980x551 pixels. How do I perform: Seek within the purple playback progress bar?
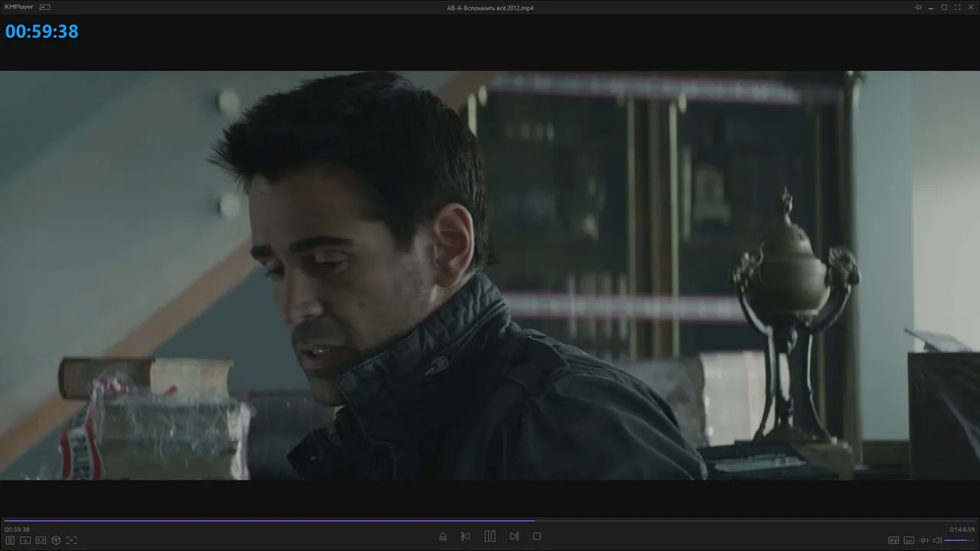(x=490, y=520)
